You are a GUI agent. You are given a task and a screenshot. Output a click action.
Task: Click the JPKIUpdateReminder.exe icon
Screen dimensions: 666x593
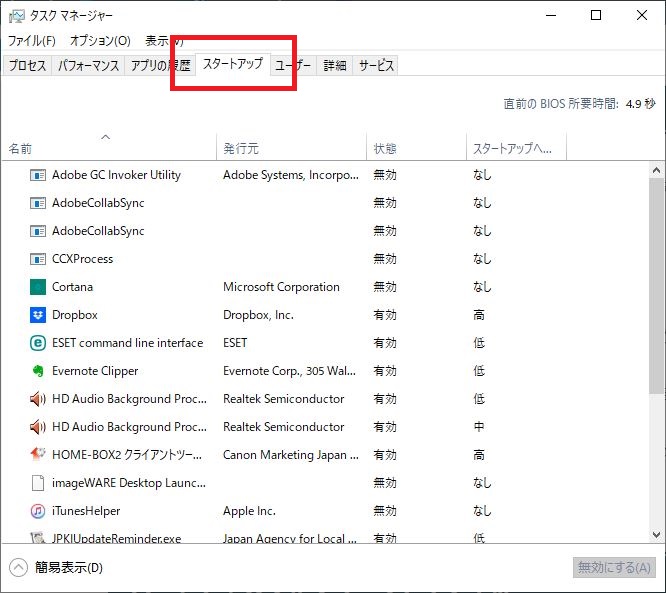coord(38,538)
